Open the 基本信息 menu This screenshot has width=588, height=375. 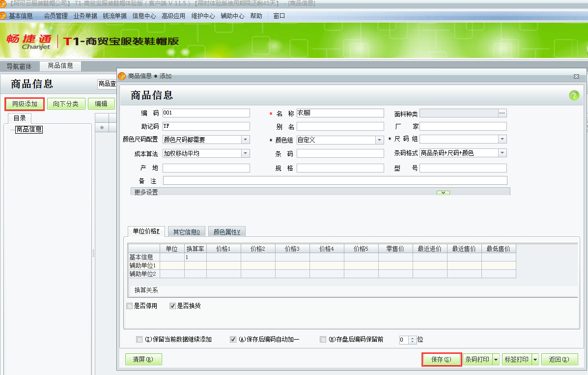click(x=21, y=16)
